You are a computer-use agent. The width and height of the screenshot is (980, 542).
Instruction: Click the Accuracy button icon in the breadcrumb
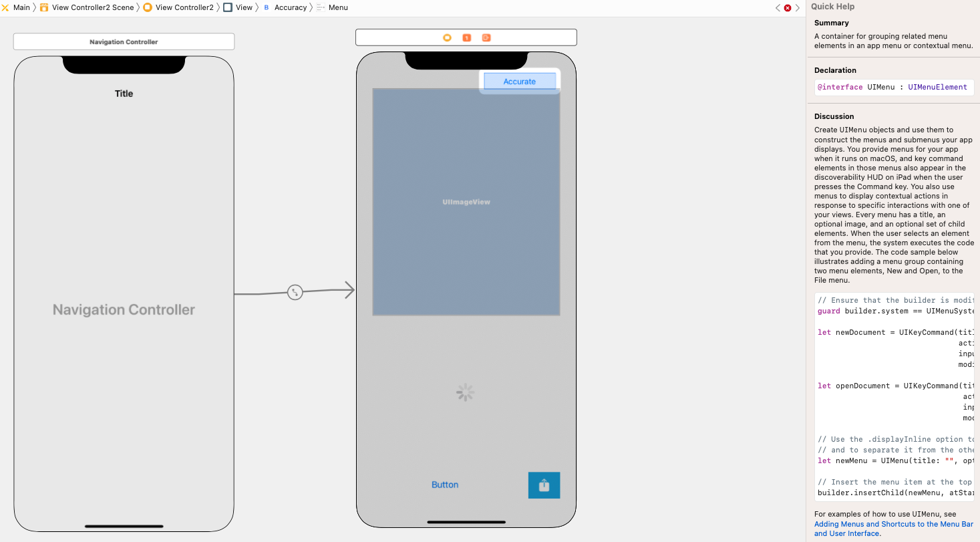267,7
